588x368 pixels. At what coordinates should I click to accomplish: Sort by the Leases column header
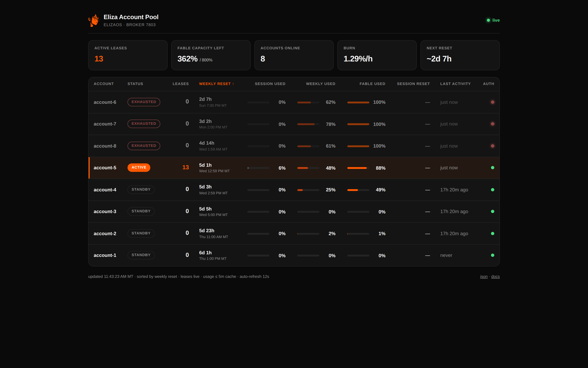(180, 84)
